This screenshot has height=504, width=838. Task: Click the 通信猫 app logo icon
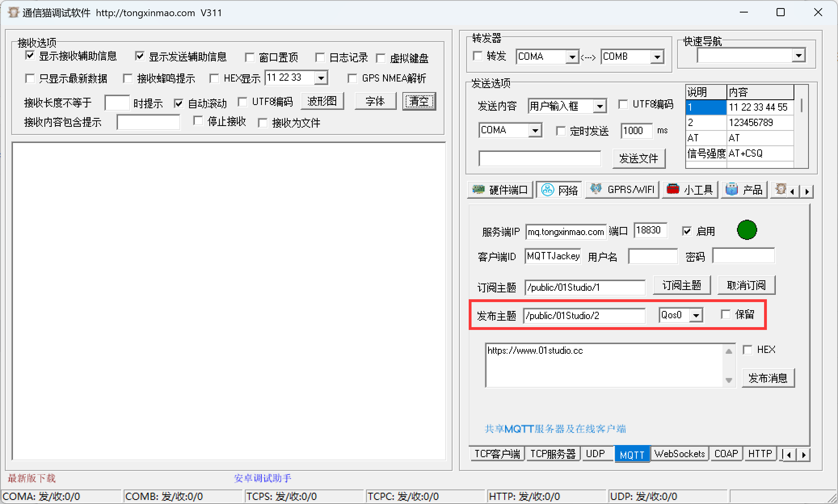coord(13,12)
